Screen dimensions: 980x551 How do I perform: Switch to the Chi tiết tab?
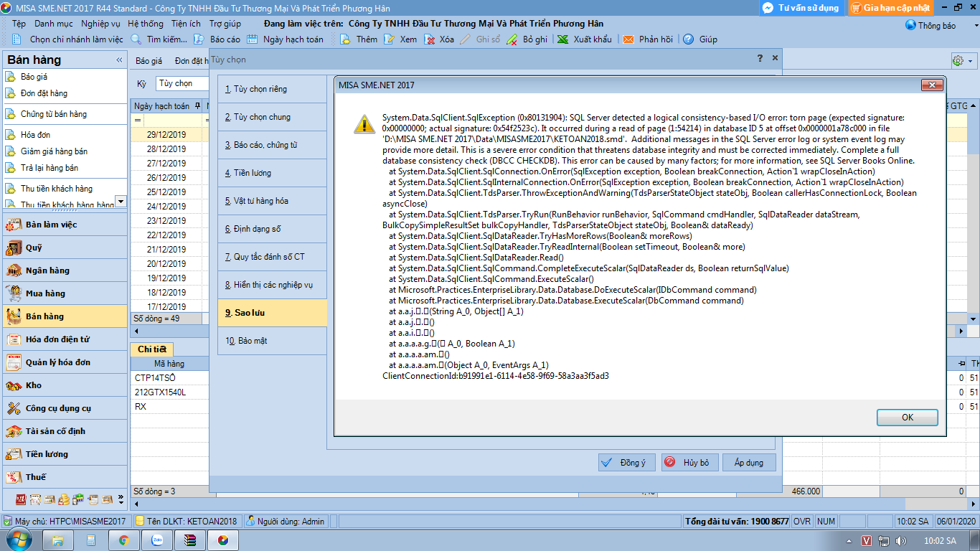click(151, 349)
